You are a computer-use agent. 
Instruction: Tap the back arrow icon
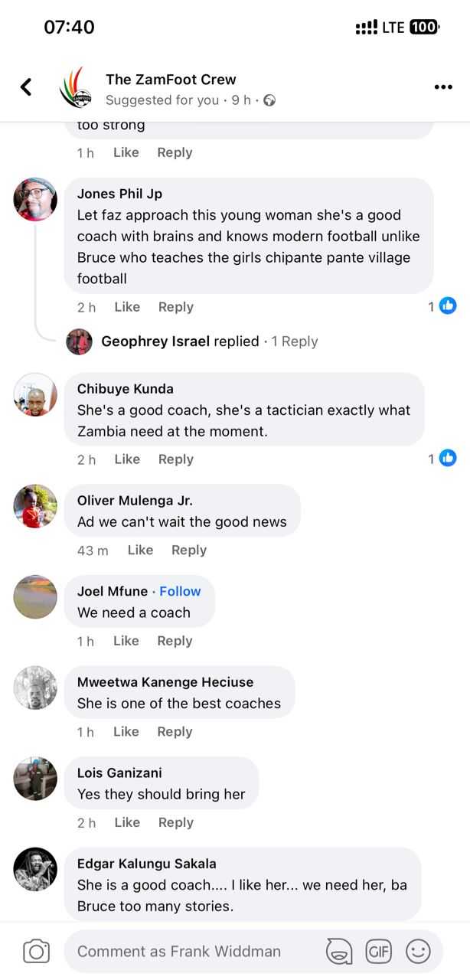pyautogui.click(x=26, y=87)
